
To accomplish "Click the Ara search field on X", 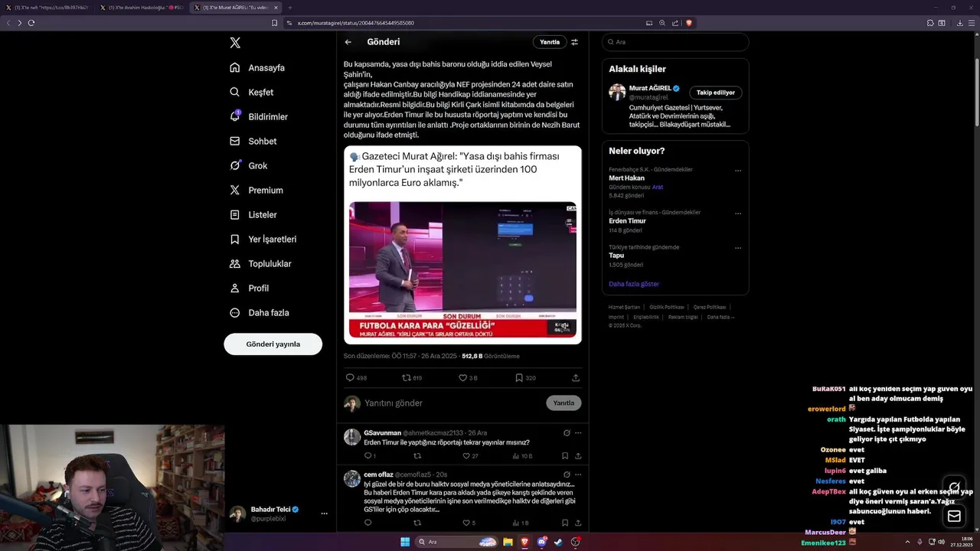I will [x=675, y=42].
